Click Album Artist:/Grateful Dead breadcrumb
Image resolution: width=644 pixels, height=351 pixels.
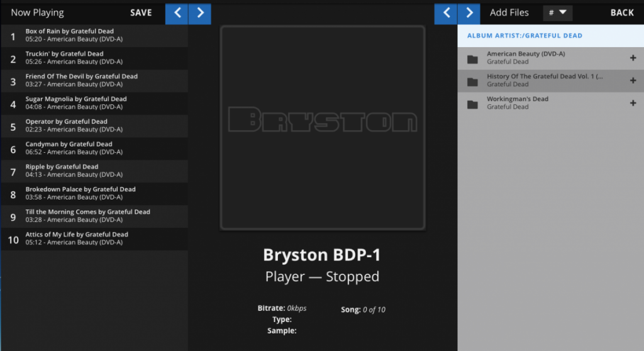tap(525, 36)
